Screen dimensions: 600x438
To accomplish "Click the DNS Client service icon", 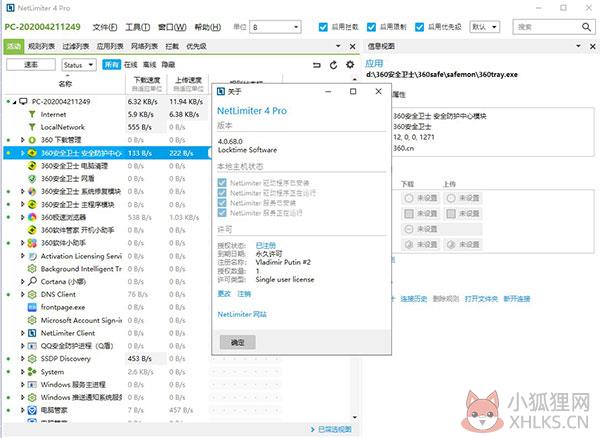I will click(x=33, y=295).
